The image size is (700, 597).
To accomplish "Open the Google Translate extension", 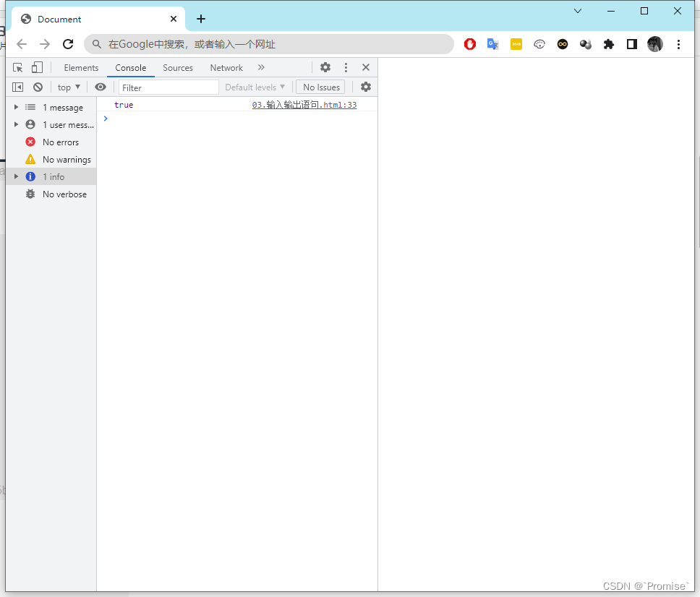I will (493, 44).
